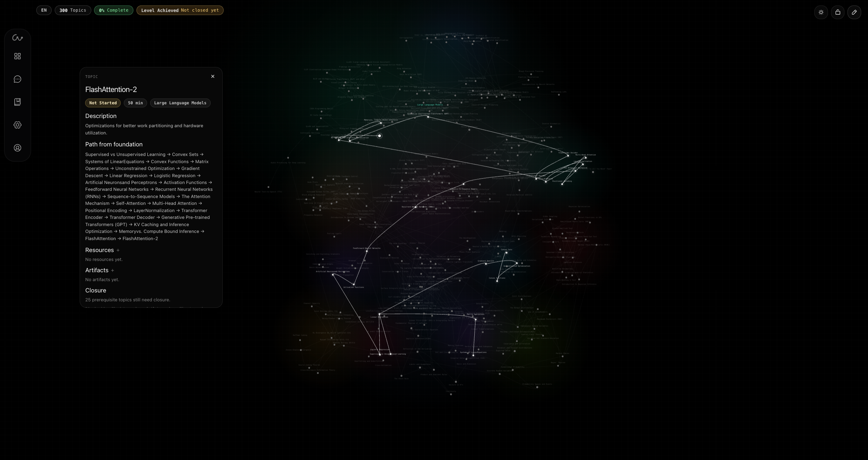Click the FlashAttention-2 panel title

[x=111, y=90]
